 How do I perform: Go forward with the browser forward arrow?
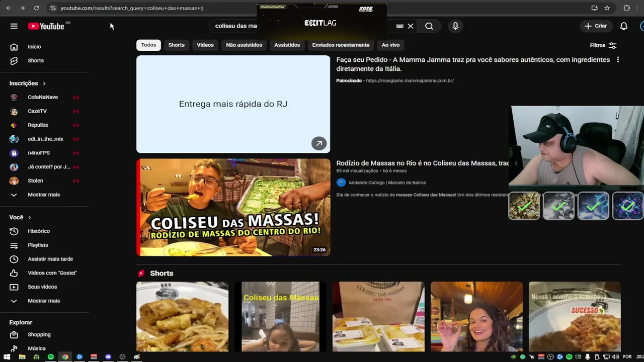tap(22, 8)
